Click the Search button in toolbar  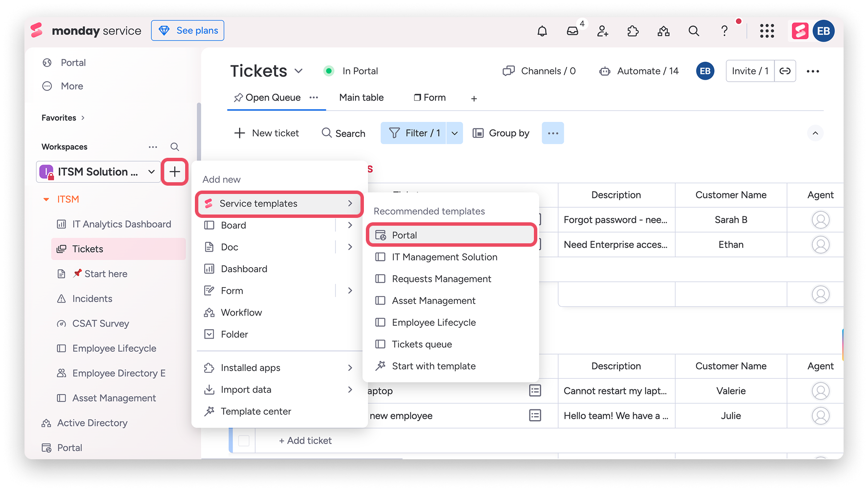(x=343, y=133)
